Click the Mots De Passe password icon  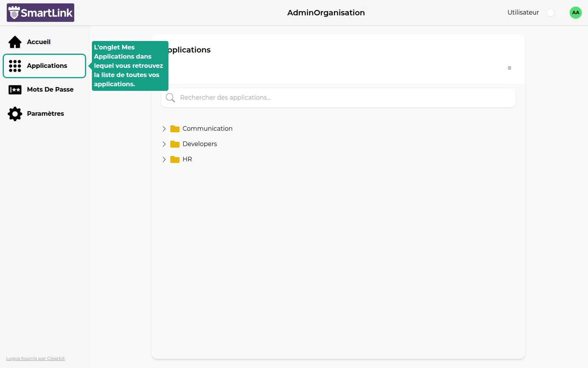[x=15, y=90]
